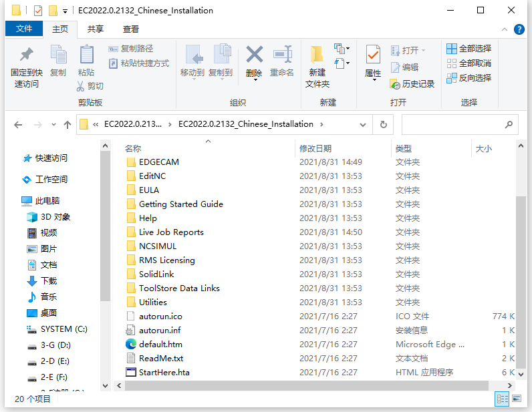Open recent locations dropdown arrow
The image size is (532, 412).
[x=53, y=124]
